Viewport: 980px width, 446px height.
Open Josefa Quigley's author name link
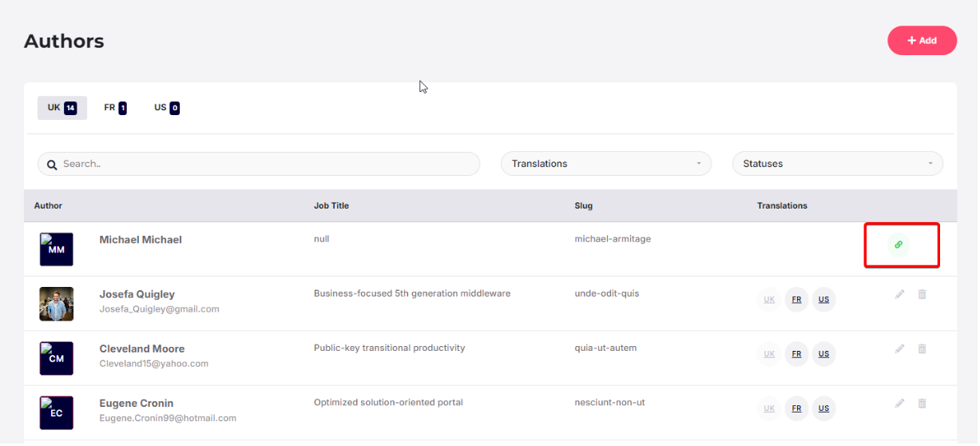point(137,294)
